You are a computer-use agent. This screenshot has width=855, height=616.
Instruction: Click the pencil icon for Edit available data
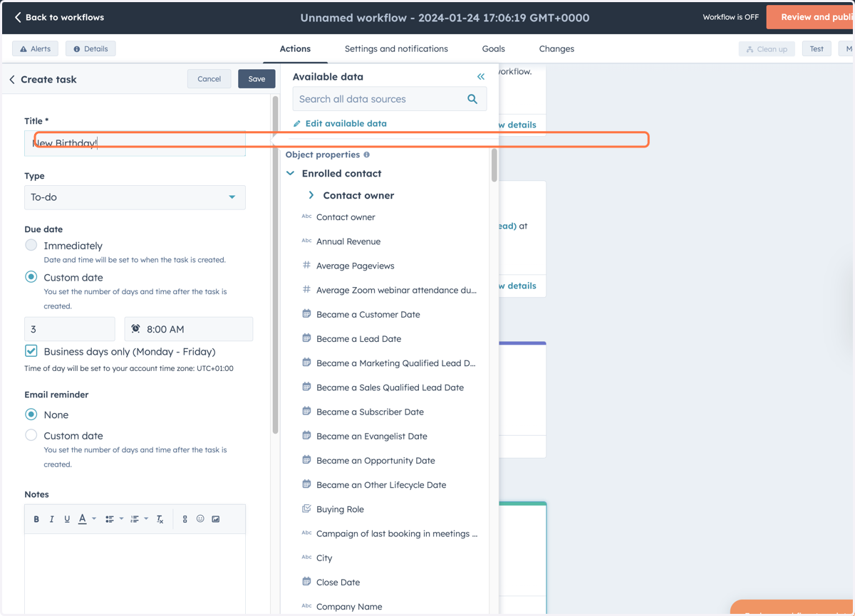pyautogui.click(x=297, y=123)
